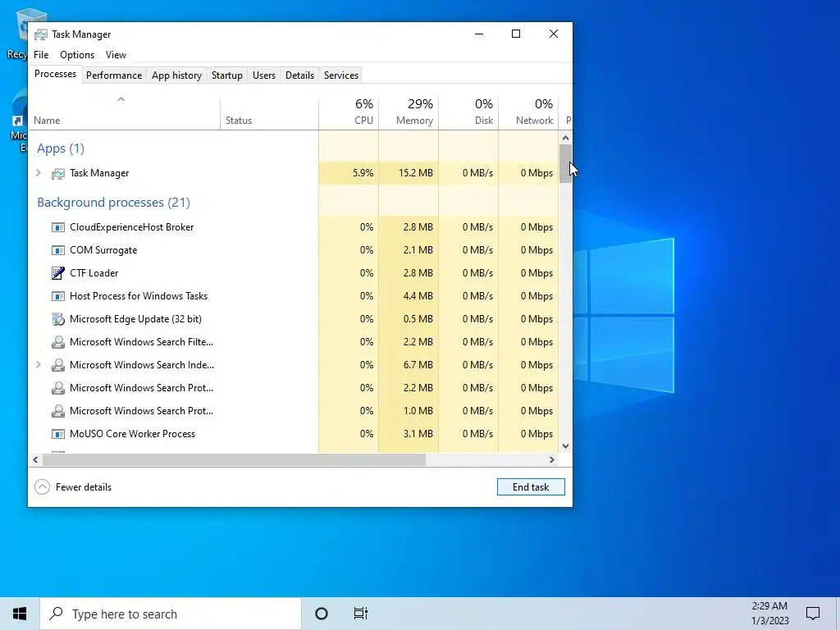Click the Fewer details label
The image size is (840, 630).
click(x=84, y=487)
